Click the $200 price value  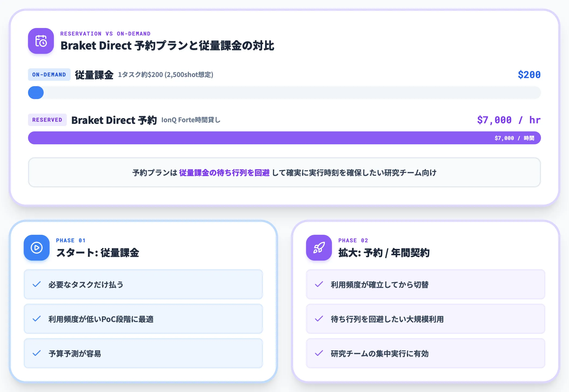[x=529, y=75]
